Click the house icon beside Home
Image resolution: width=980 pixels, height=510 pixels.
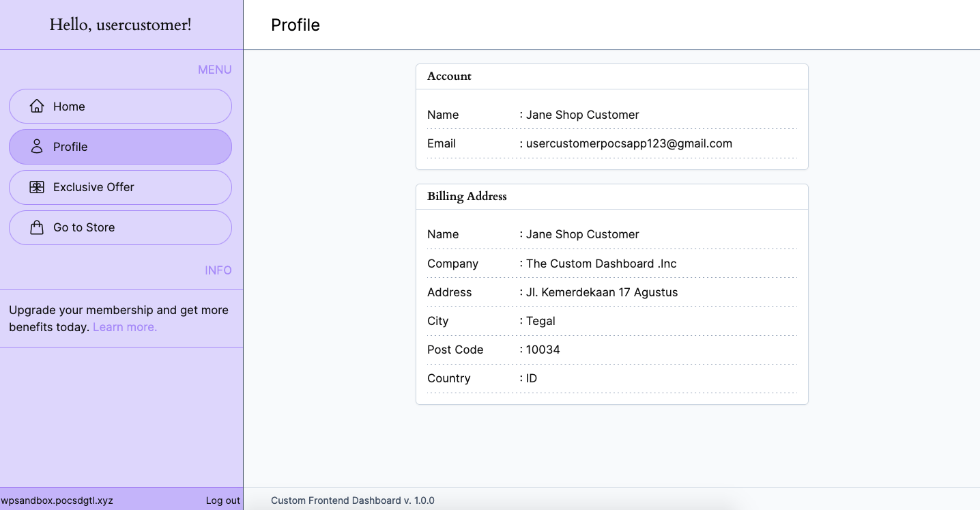(37, 107)
